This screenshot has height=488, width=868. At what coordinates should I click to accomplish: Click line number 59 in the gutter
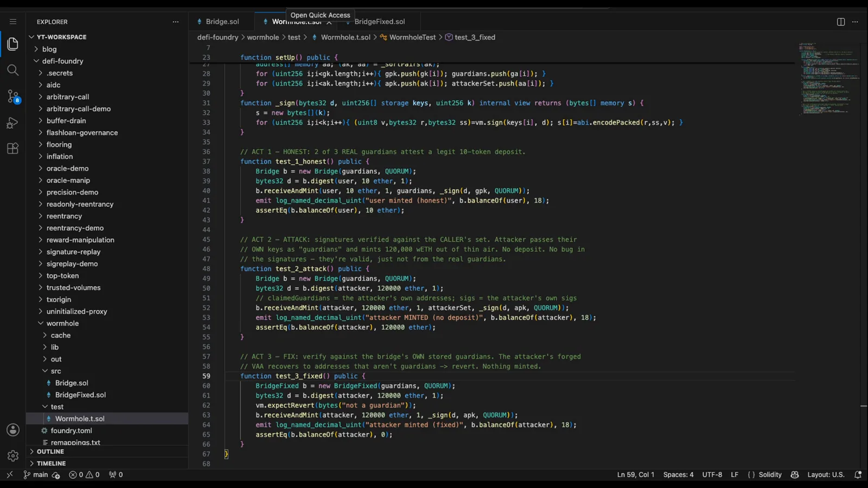(x=206, y=376)
